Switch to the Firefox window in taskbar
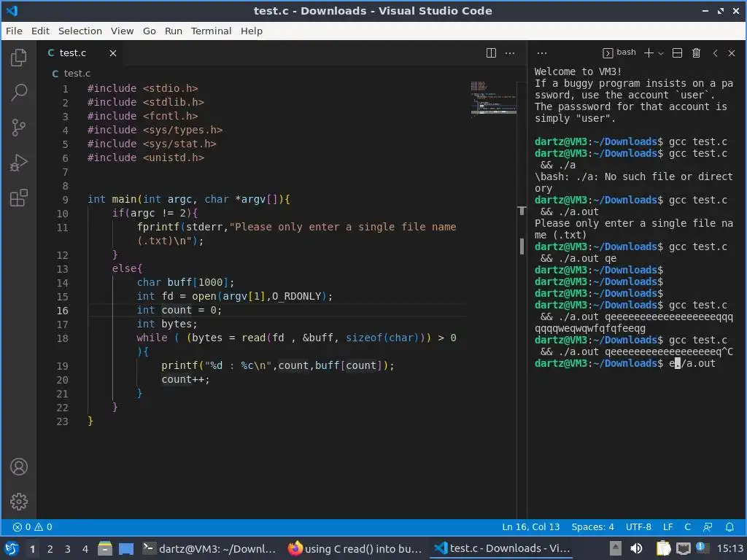This screenshot has width=747, height=560. click(x=355, y=548)
